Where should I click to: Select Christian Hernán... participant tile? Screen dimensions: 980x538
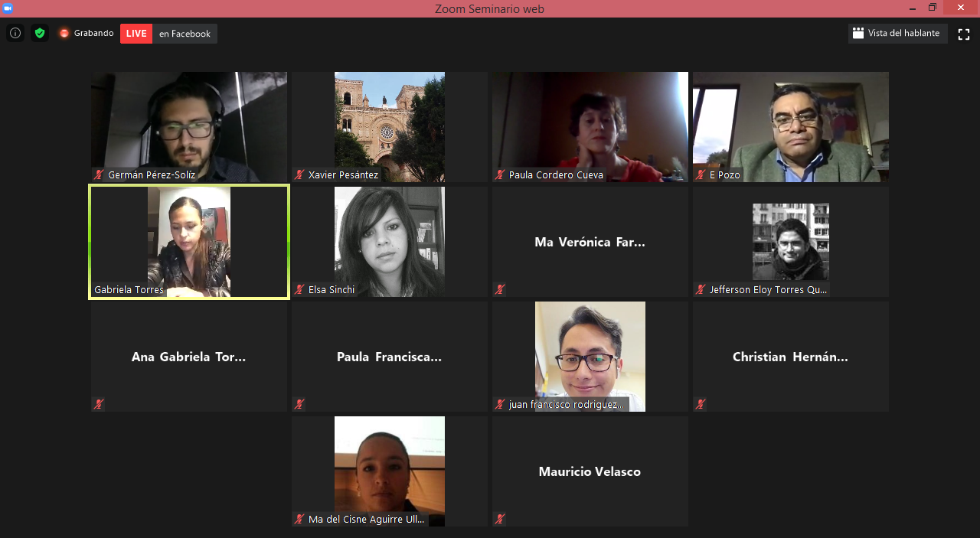[791, 357]
